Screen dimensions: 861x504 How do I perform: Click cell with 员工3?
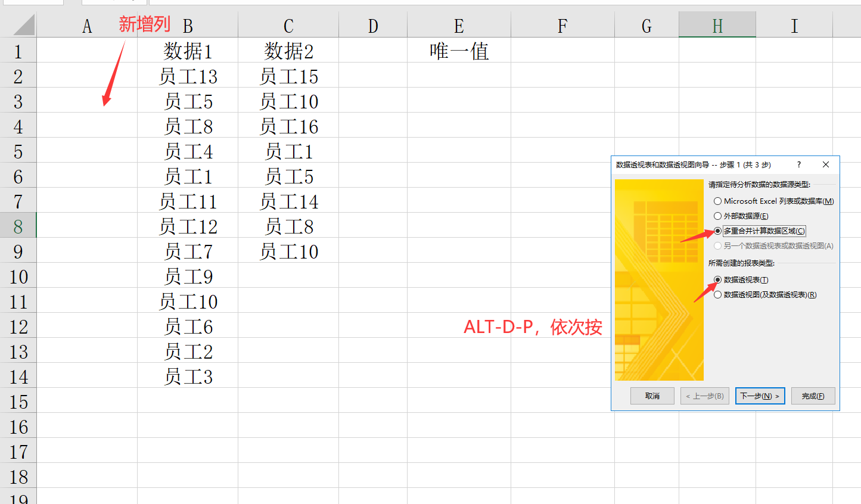click(188, 376)
